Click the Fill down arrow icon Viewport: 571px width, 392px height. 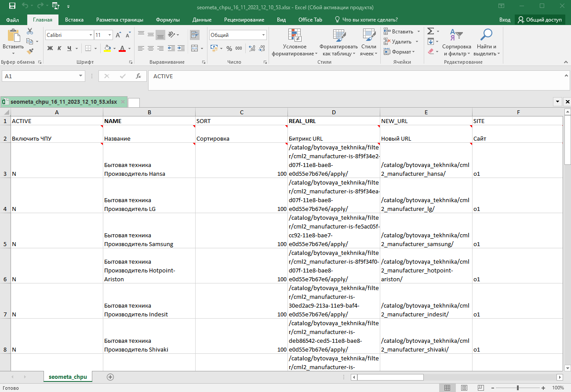(x=430, y=41)
